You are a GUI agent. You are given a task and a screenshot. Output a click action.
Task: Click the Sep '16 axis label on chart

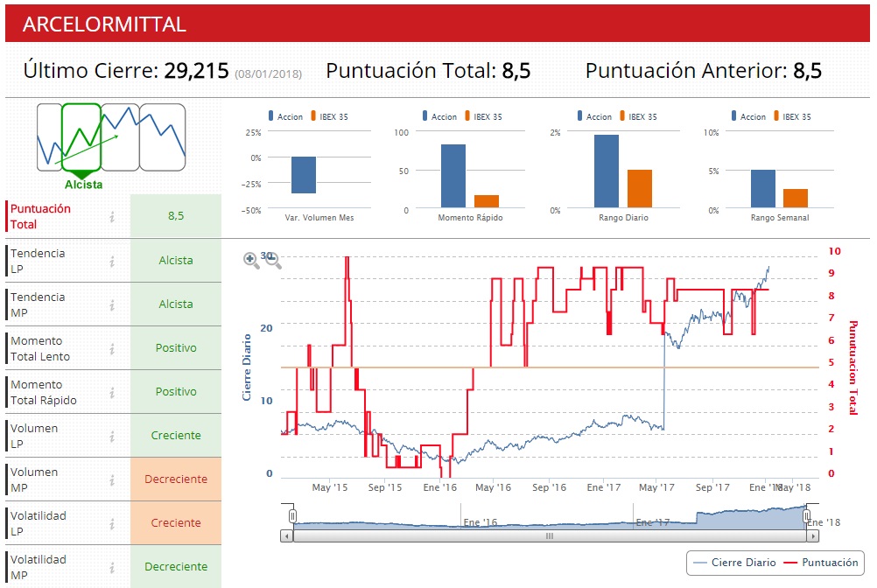549,487
